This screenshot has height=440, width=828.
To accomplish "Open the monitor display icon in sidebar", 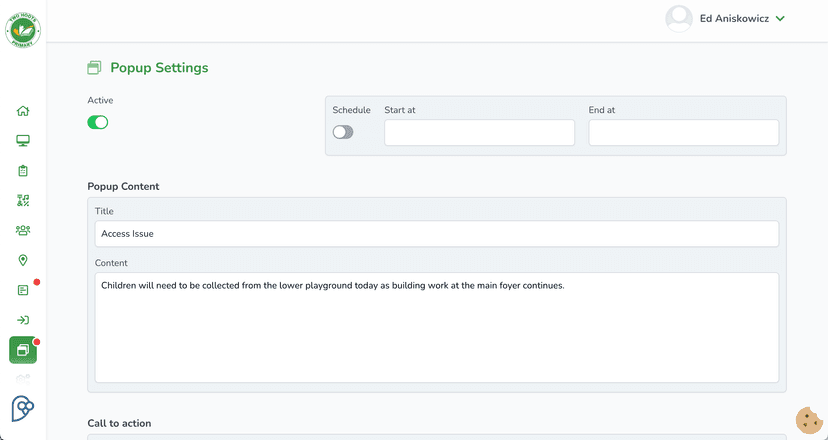I will coord(23,141).
